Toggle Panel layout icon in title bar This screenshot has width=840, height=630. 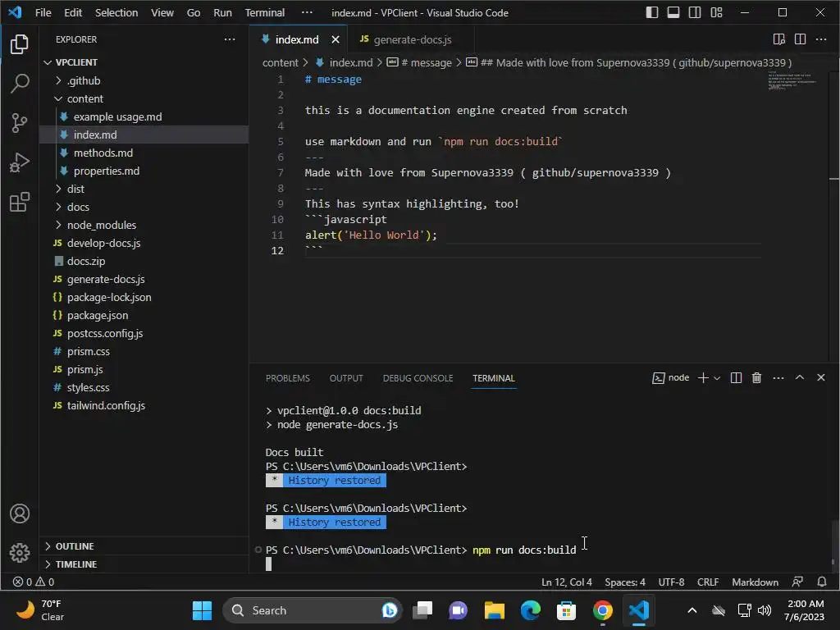673,12
